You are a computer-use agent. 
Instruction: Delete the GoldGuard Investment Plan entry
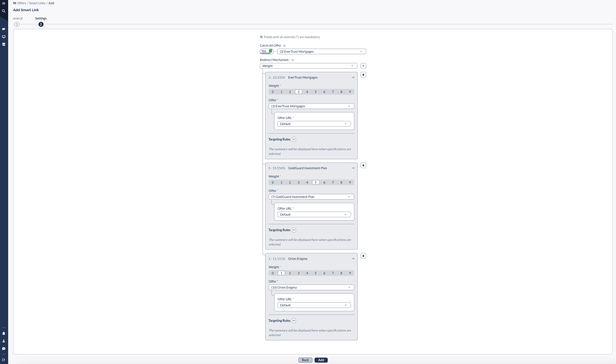point(363,165)
